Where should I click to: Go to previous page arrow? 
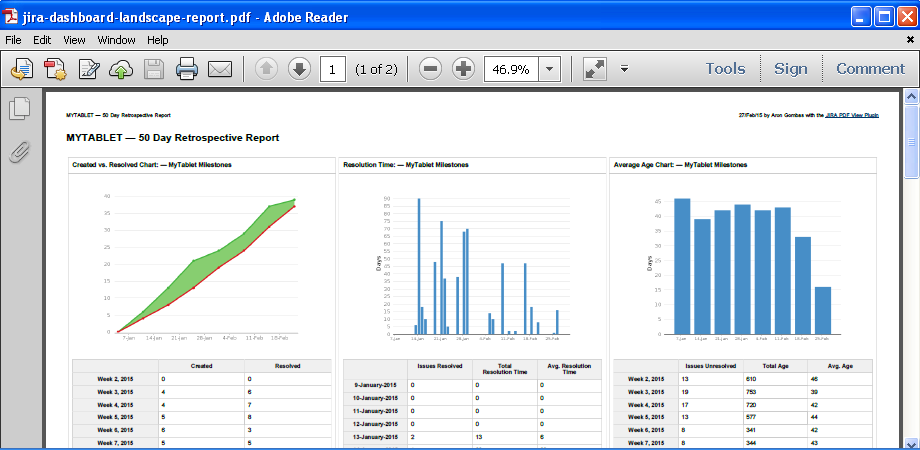click(x=266, y=69)
